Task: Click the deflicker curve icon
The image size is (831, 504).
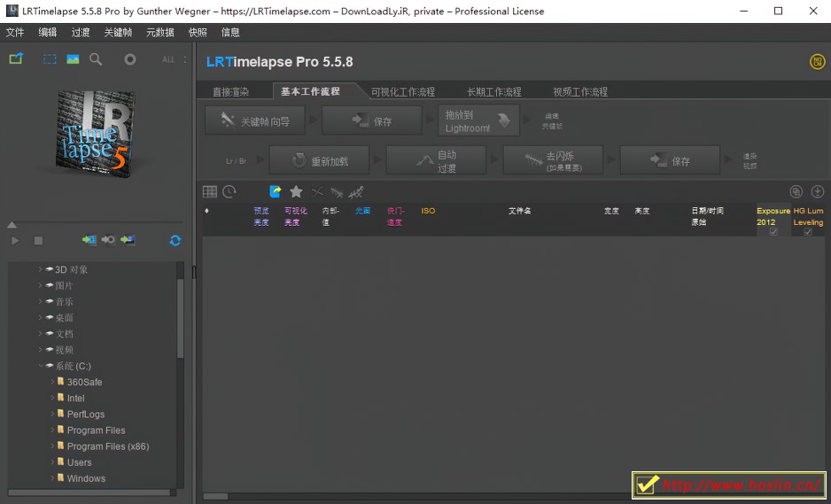Action: [337, 192]
